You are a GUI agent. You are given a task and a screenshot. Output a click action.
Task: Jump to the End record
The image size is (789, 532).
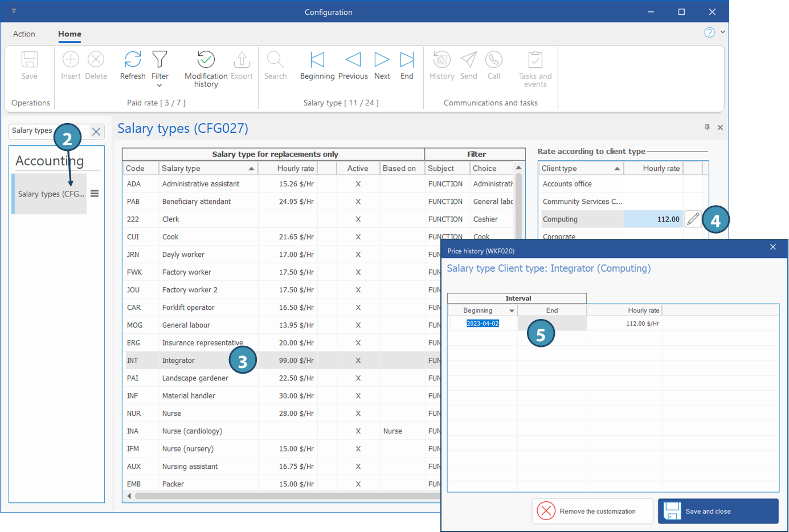(407, 60)
